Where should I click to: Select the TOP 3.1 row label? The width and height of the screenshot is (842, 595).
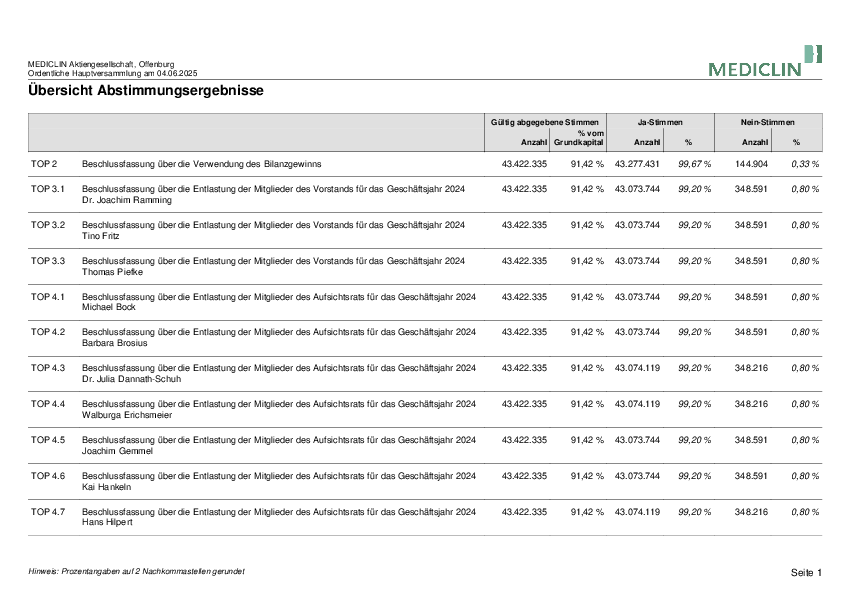(x=48, y=189)
